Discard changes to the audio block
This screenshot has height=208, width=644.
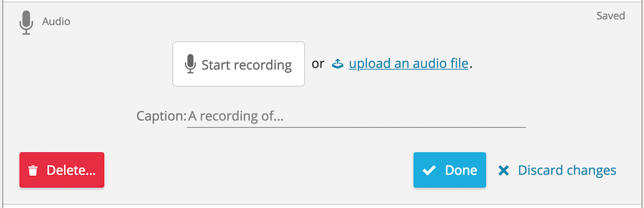[557, 170]
